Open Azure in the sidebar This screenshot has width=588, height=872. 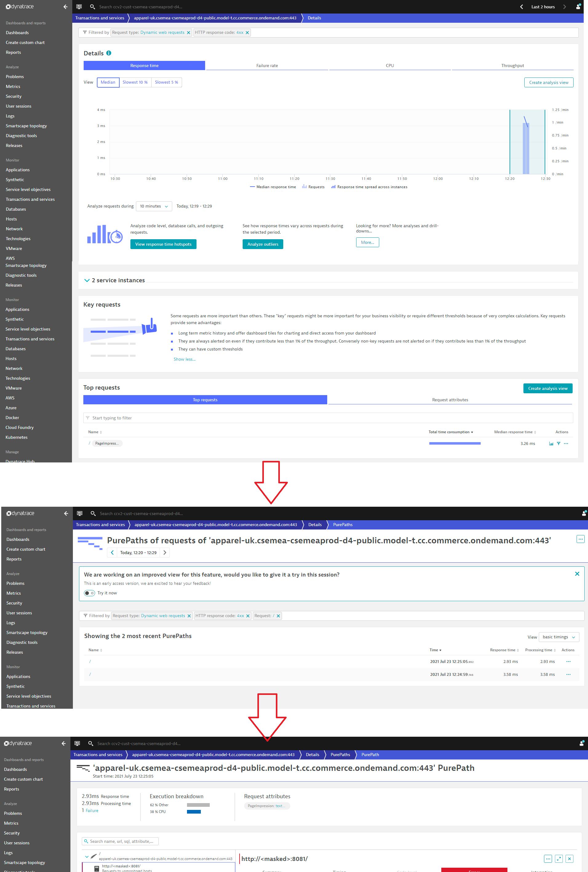(11, 408)
